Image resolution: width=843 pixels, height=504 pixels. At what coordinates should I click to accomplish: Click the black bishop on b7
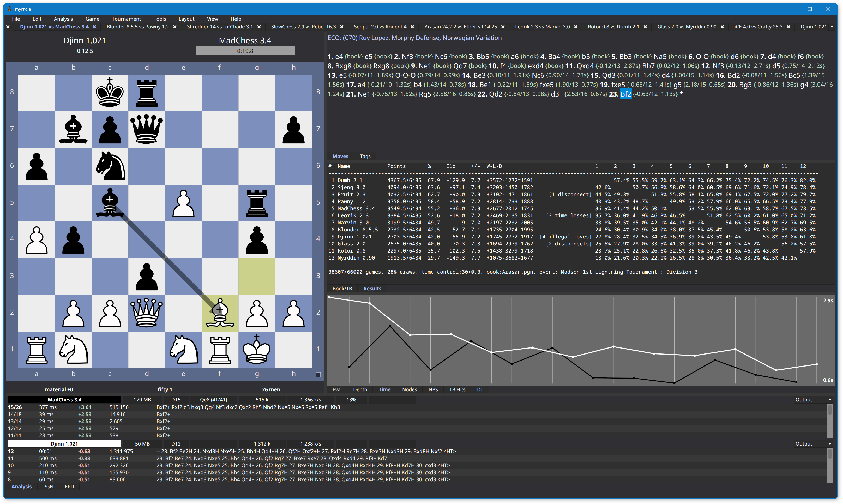tap(73, 129)
